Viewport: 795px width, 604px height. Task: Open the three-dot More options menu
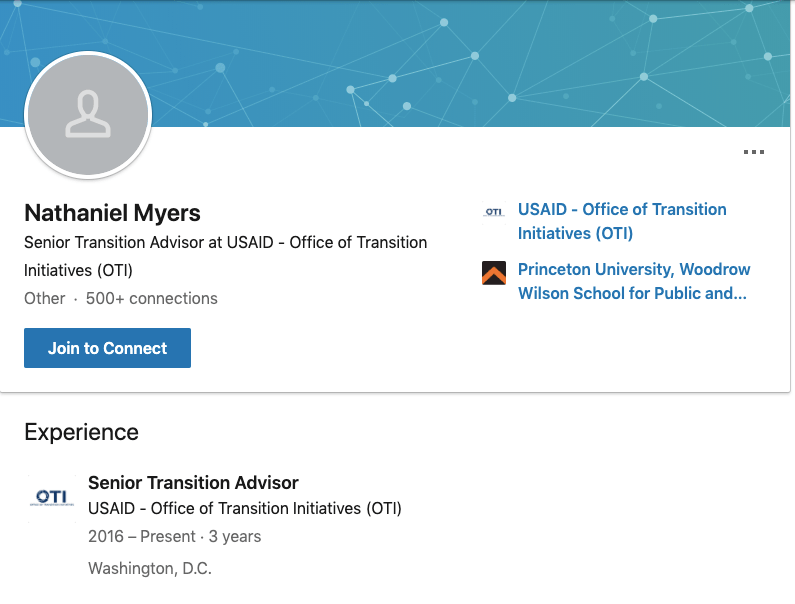753,153
